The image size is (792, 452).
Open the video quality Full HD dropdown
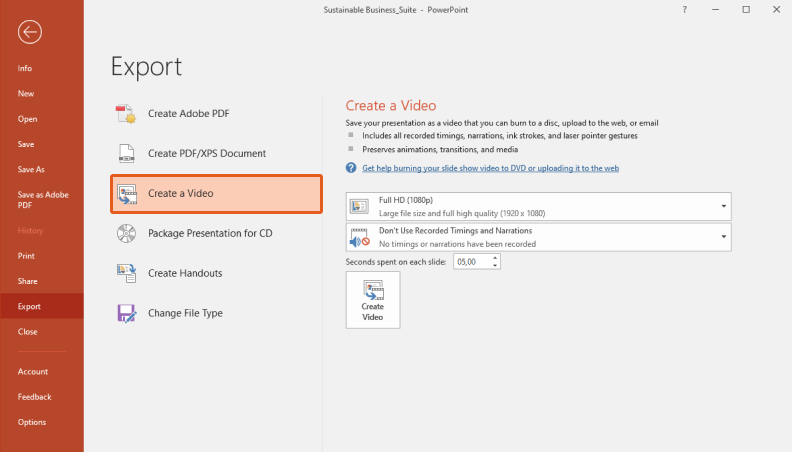point(538,206)
